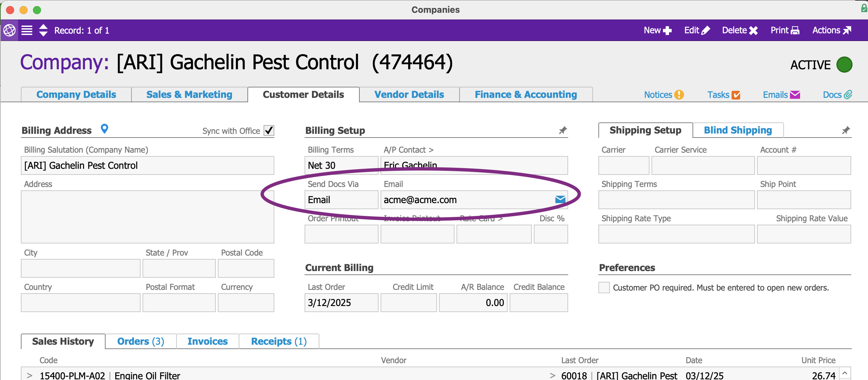This screenshot has height=380, width=868.
Task: Click the Shipping Setup pin icon
Action: tap(845, 130)
